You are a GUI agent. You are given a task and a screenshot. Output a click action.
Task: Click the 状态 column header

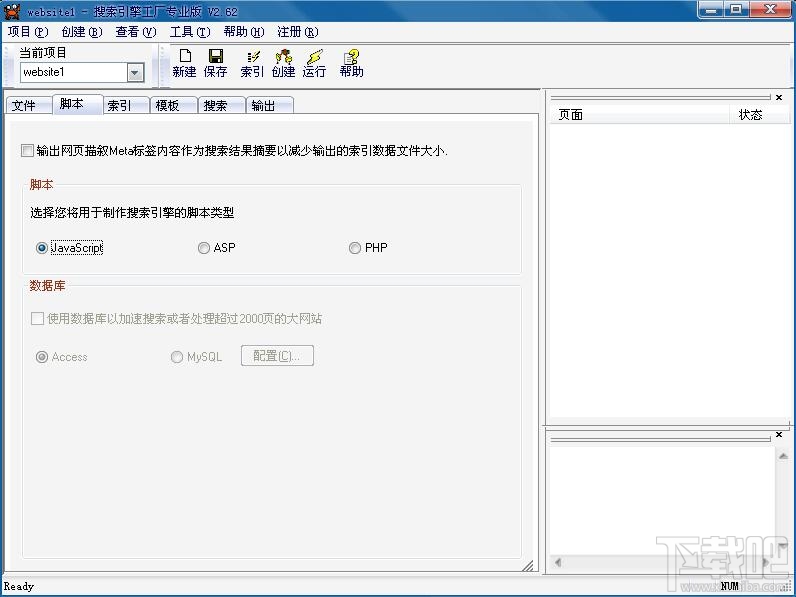click(759, 115)
